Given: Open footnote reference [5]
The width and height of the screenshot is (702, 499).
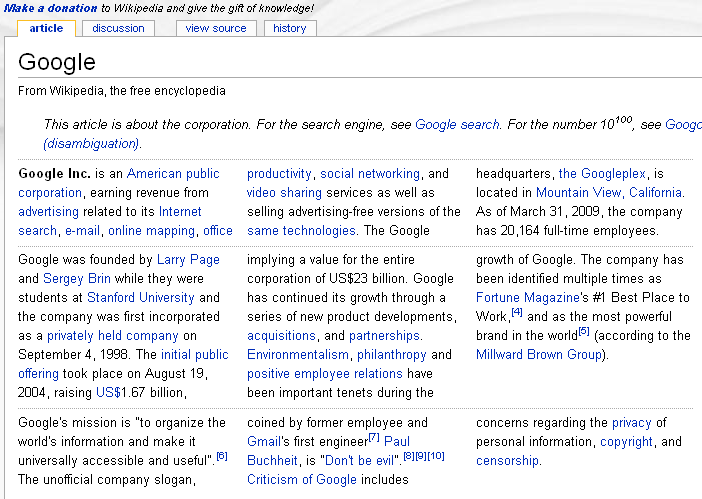Looking at the screenshot, I should (x=584, y=331).
